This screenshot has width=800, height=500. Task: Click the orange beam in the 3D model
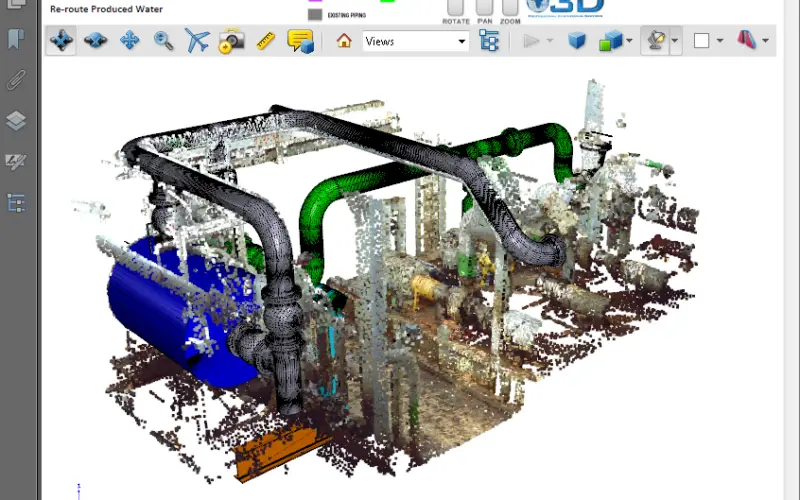click(x=278, y=452)
